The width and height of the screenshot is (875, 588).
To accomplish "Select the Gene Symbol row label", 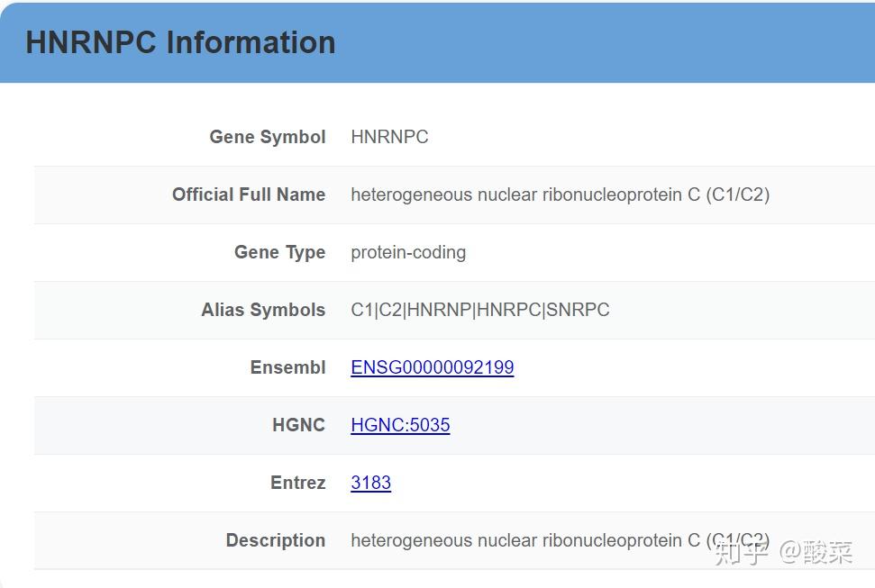I will 268,137.
